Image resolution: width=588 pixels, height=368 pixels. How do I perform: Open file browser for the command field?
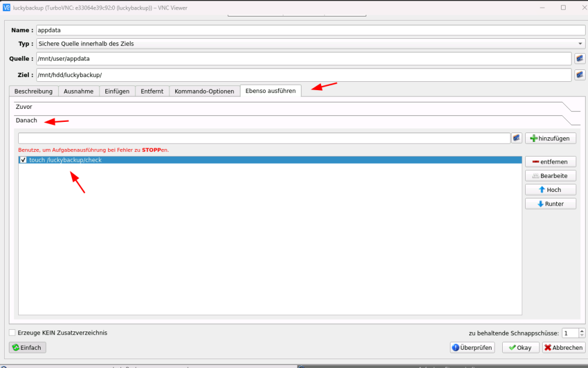pos(516,138)
